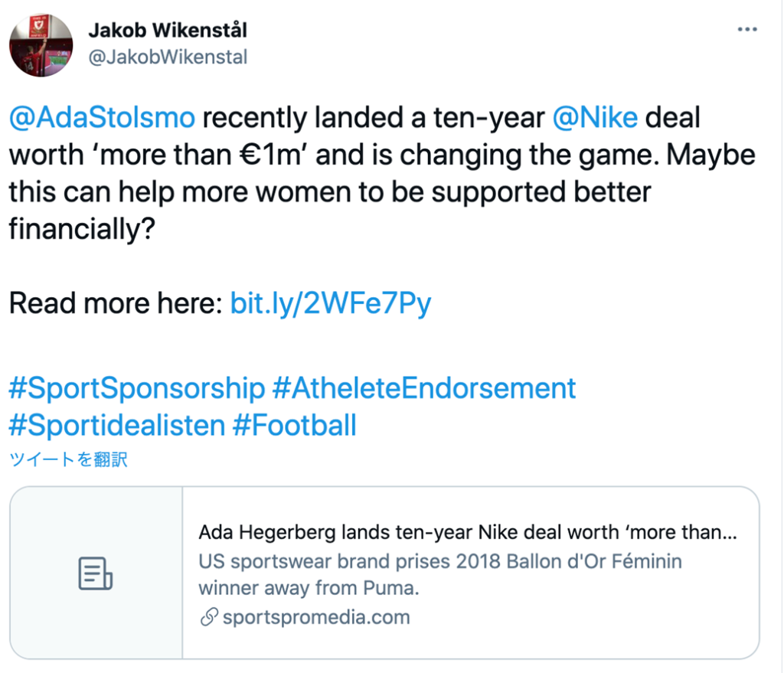Viewport: 784px width, 673px height.
Task: Click the 'Read more here:' text line
Action: (116, 303)
